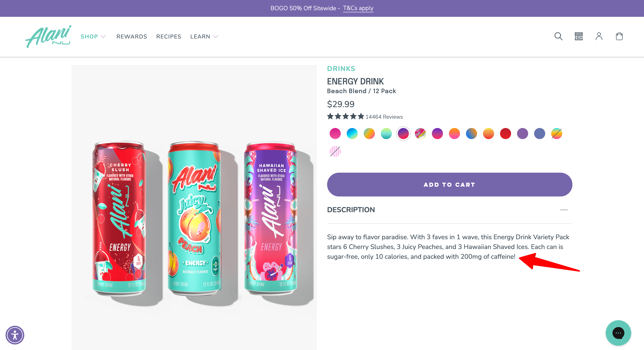Go to the REWARDS page
644x350 pixels.
click(132, 37)
